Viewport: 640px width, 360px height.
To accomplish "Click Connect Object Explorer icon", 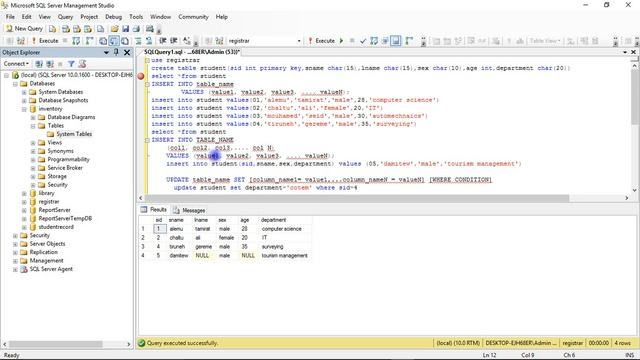I will (39, 64).
